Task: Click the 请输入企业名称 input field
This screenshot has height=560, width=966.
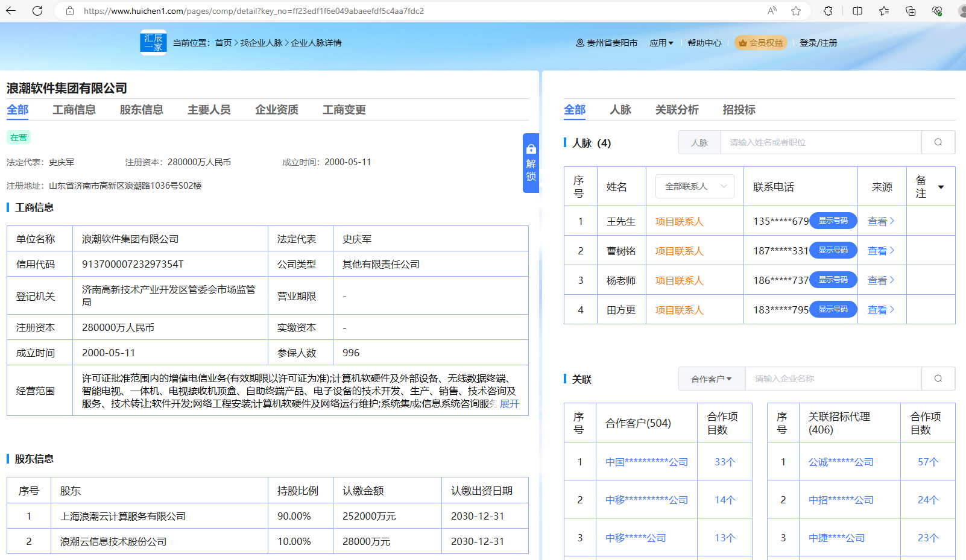Action: 833,379
